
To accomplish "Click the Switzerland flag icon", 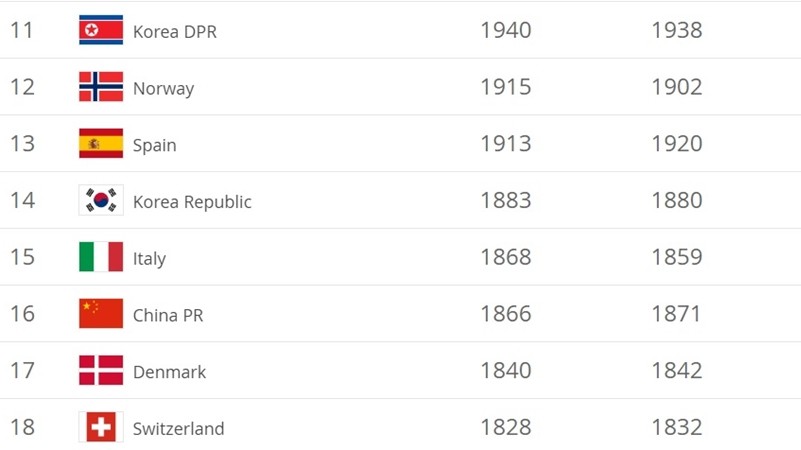I will coord(101,427).
